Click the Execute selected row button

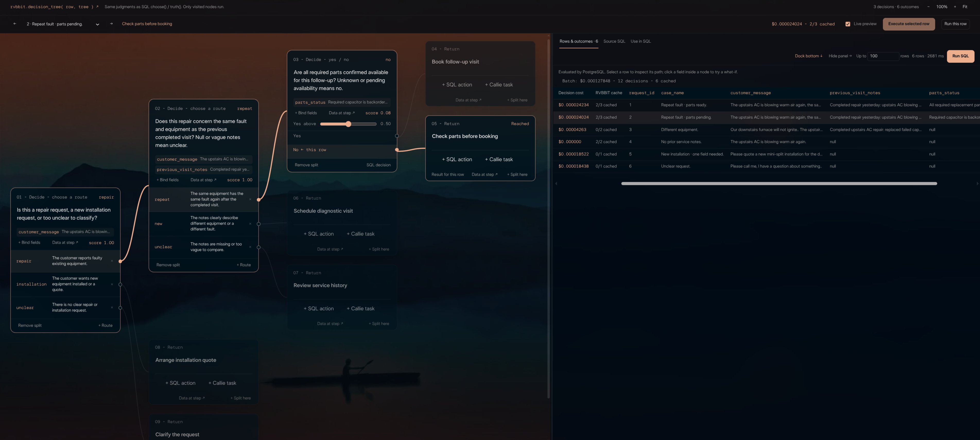(x=908, y=24)
